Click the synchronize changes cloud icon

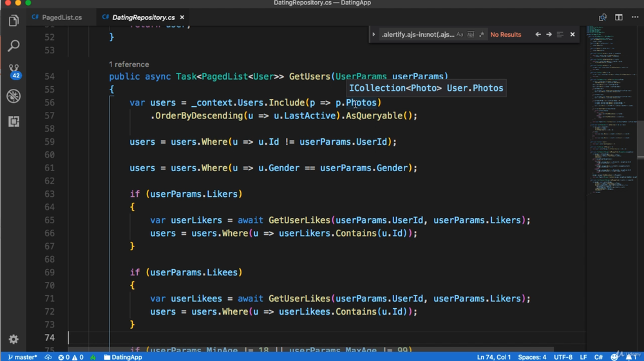tap(48, 357)
